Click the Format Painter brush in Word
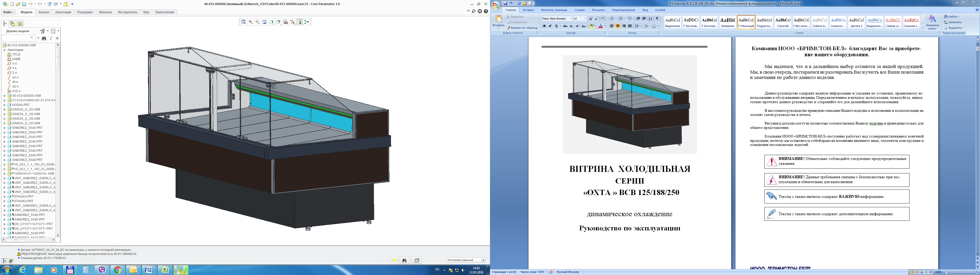The image size is (980, 275). click(x=522, y=28)
